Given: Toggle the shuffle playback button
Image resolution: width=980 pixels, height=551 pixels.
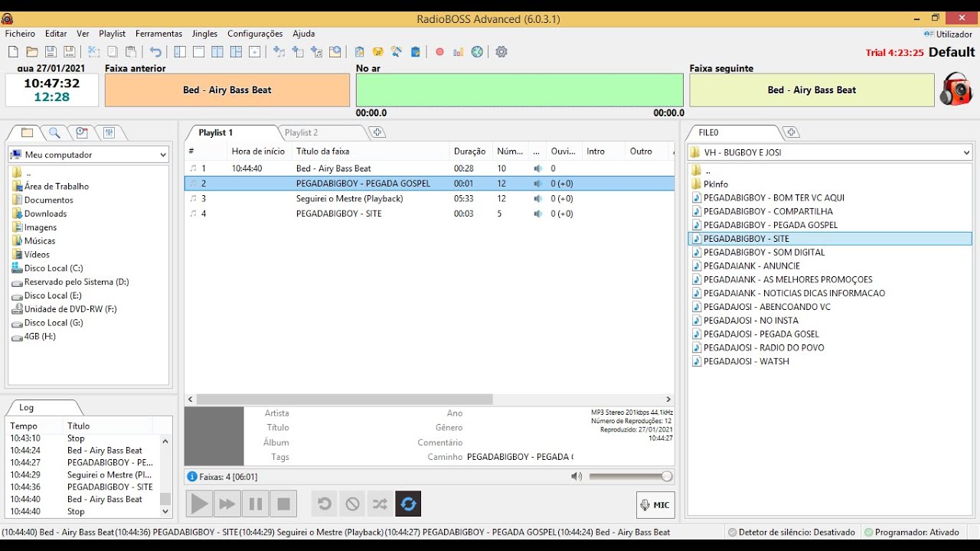Looking at the screenshot, I should point(380,504).
